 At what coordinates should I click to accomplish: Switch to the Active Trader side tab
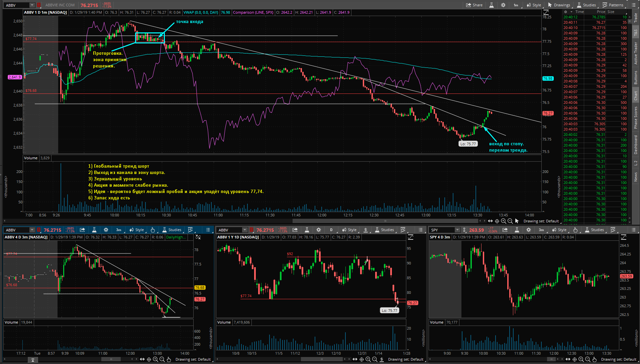pyautogui.click(x=636, y=53)
